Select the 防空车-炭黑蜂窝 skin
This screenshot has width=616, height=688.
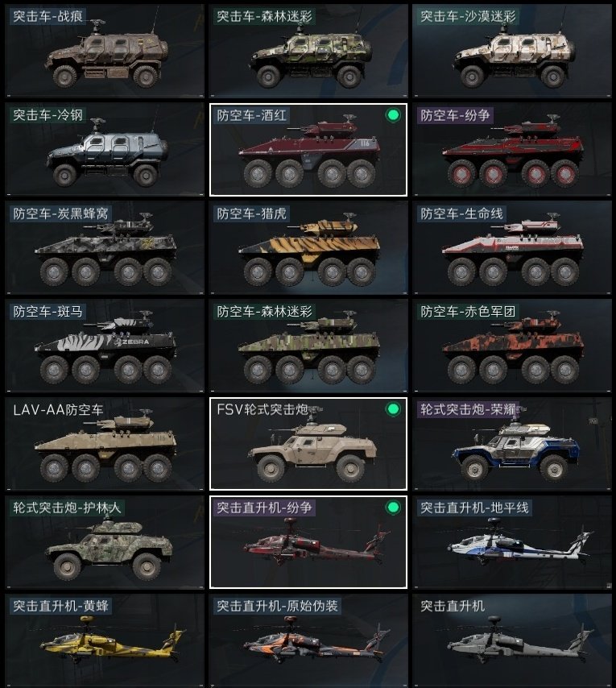(105, 248)
